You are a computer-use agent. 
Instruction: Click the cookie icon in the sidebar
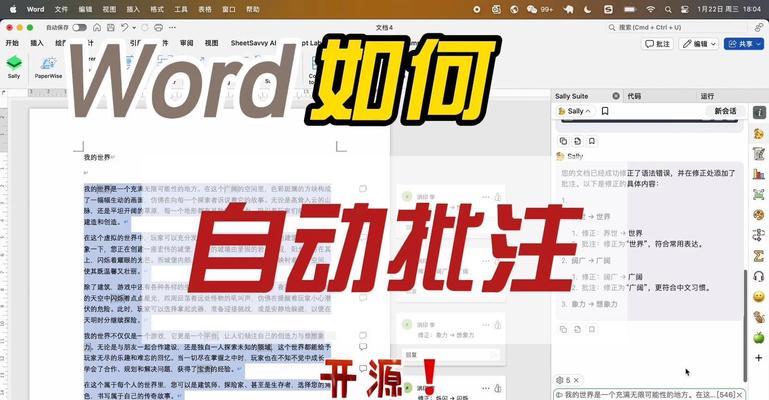(x=759, y=215)
